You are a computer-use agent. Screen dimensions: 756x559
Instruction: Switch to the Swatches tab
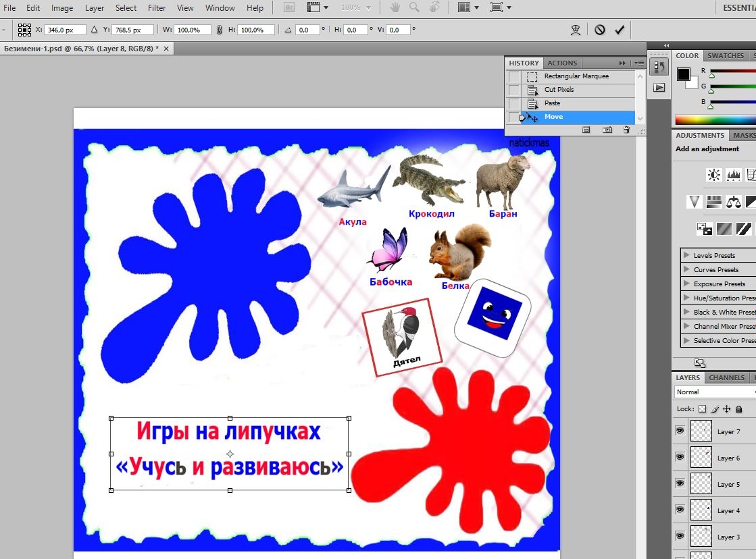pos(726,55)
